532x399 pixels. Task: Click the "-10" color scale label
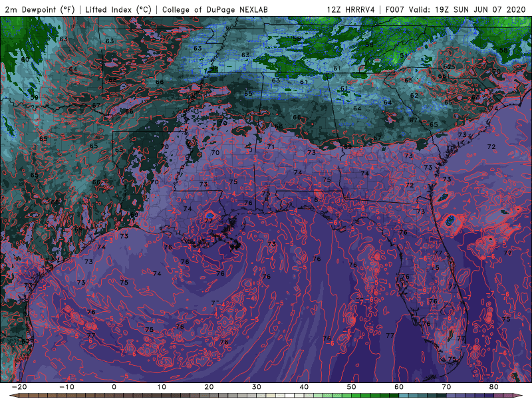click(x=66, y=387)
